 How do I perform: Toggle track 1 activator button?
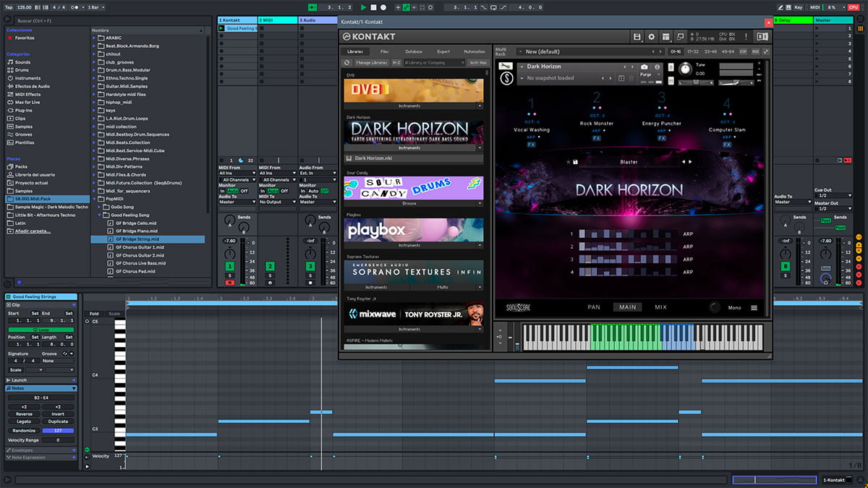(229, 267)
